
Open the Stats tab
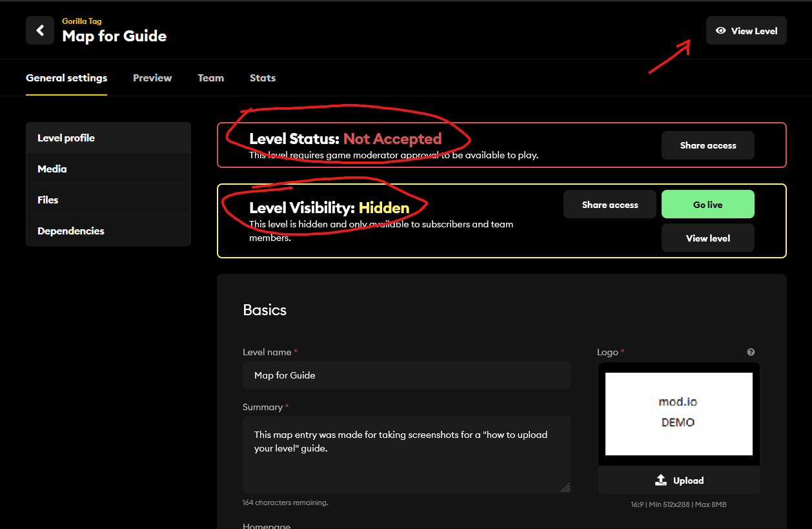click(x=262, y=78)
